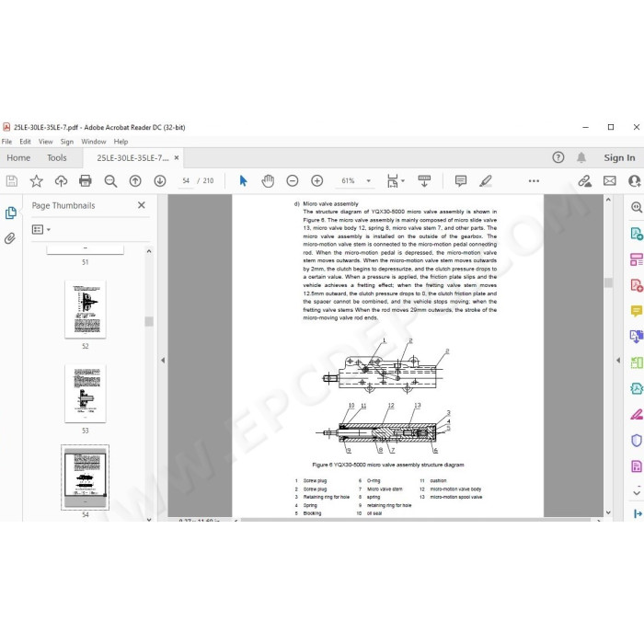Select the page 52 thumbnail
The width and height of the screenshot is (644, 644).
(x=86, y=309)
